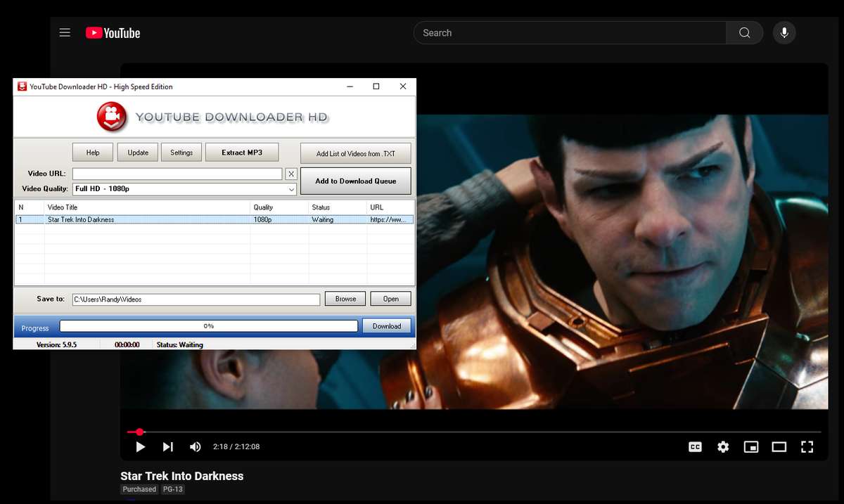This screenshot has width=844, height=504.
Task: Start voice search with the microphone
Action: pos(784,33)
